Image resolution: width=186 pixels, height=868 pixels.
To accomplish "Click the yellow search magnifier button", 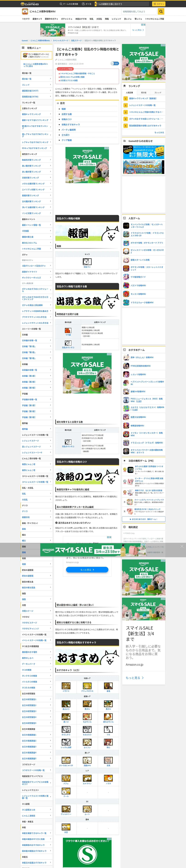I will pos(161,11).
